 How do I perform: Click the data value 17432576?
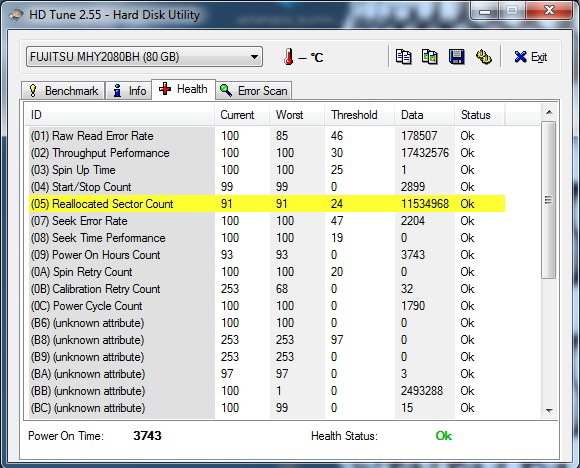pos(425,153)
